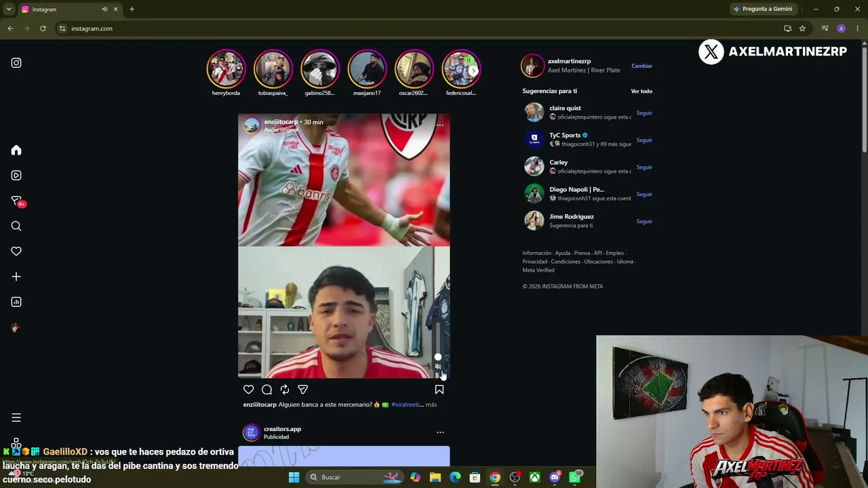Open options menu on enziiitocarp post
868x488 pixels.
click(x=440, y=125)
